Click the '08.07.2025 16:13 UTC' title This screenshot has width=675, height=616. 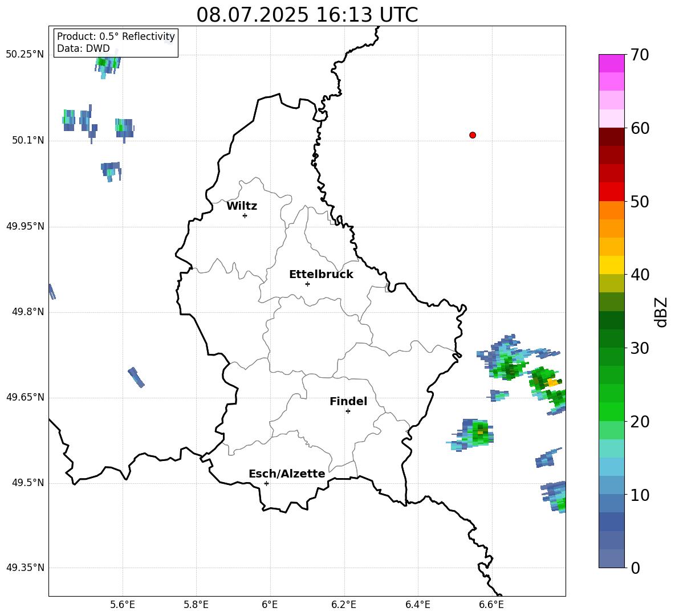point(307,15)
